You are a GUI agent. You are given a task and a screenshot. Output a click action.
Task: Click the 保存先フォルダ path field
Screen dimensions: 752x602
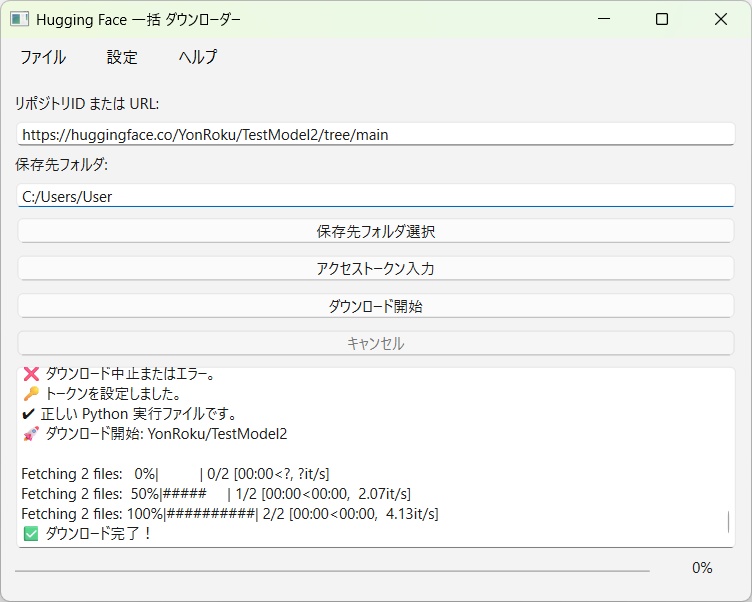click(376, 196)
